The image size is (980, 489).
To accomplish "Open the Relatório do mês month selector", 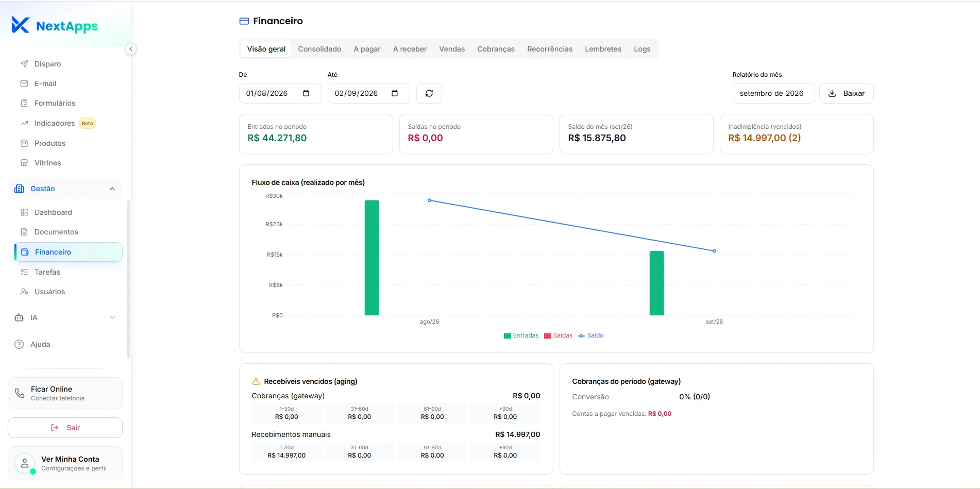I will pyautogui.click(x=773, y=93).
